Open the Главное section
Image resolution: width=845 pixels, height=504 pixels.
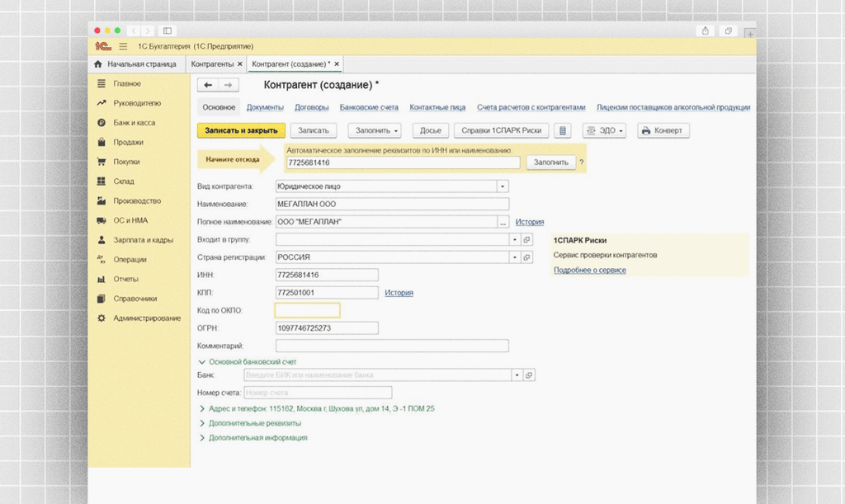(x=126, y=83)
